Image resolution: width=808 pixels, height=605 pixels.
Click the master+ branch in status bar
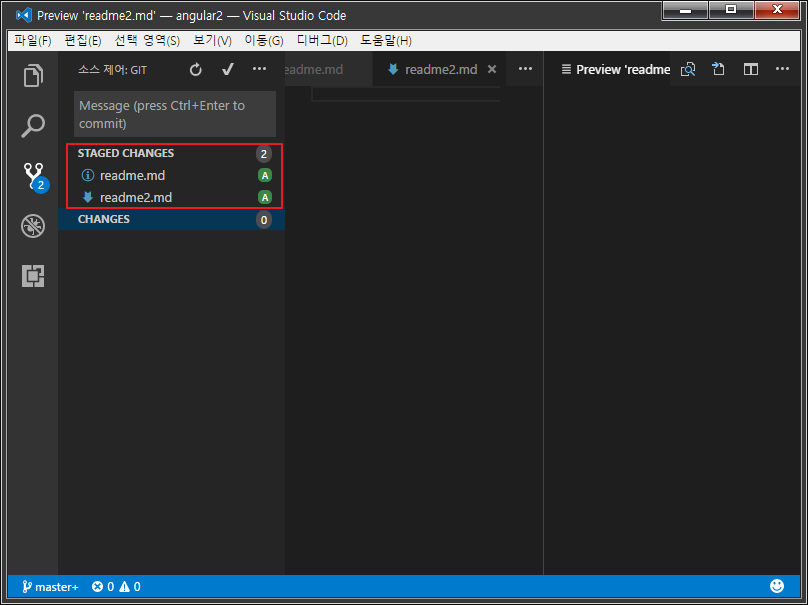(49, 587)
